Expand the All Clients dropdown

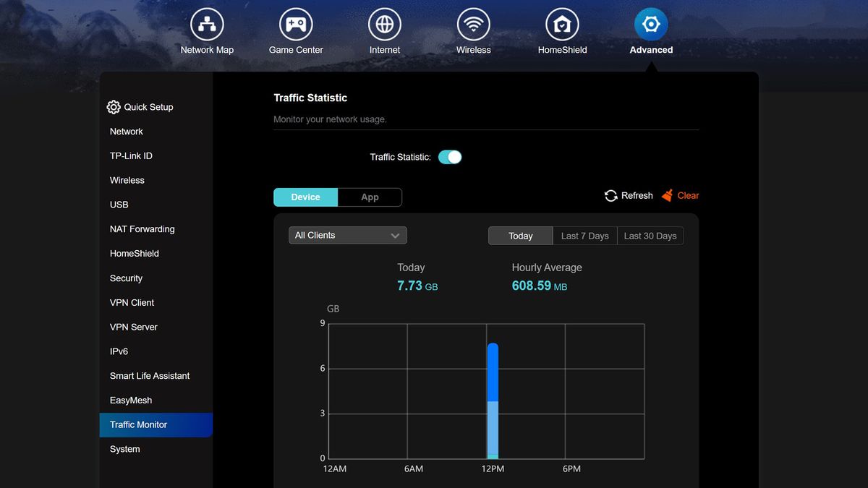click(347, 235)
